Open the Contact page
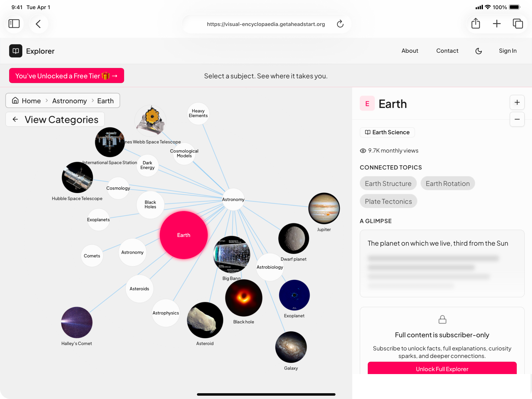 pos(447,51)
